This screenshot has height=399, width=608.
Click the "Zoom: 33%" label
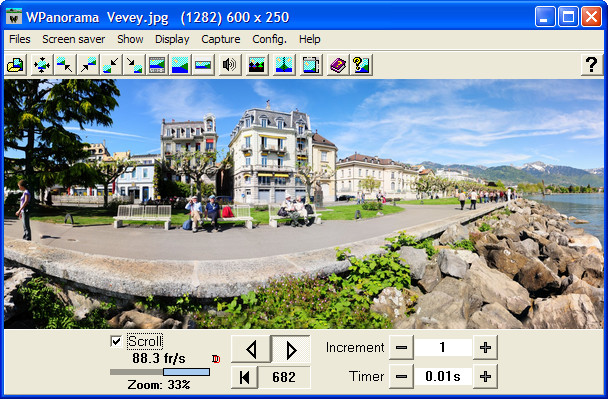coord(159,385)
